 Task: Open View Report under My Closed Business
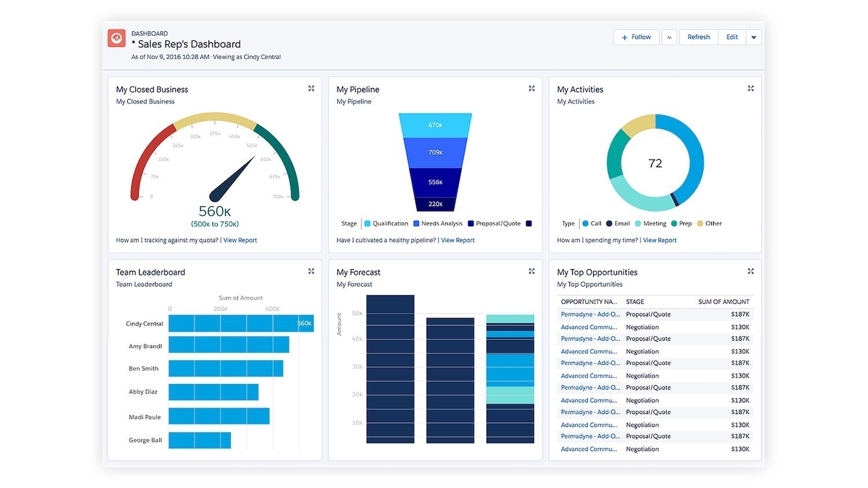pos(240,240)
